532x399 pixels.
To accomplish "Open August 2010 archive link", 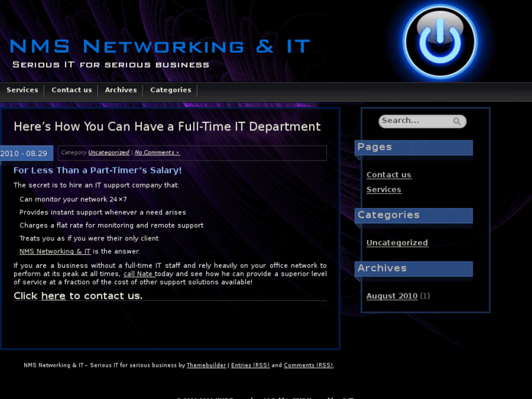I will [x=392, y=296].
